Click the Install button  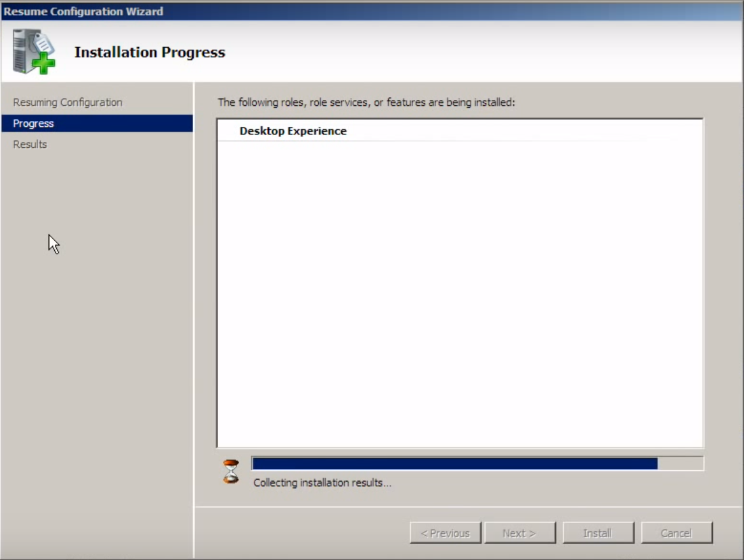[597, 533]
